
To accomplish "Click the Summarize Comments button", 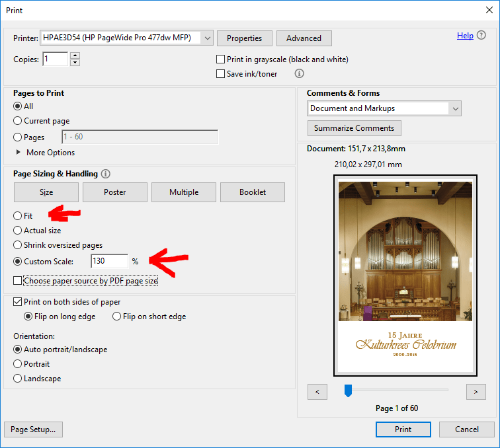I will [354, 128].
